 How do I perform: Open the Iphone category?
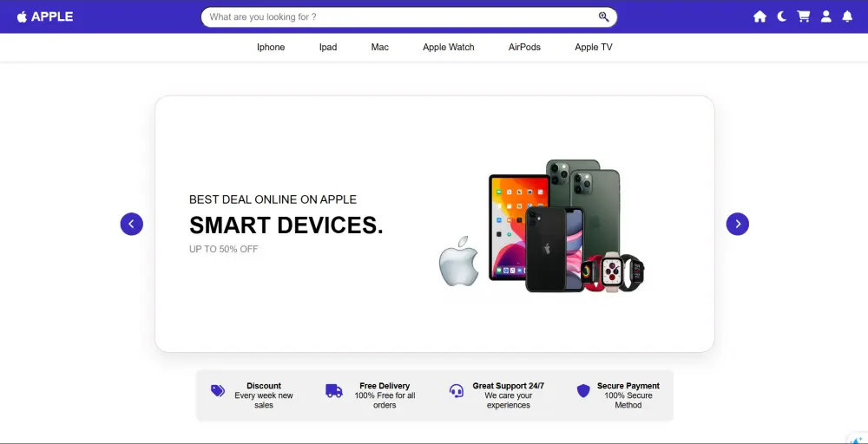[271, 47]
